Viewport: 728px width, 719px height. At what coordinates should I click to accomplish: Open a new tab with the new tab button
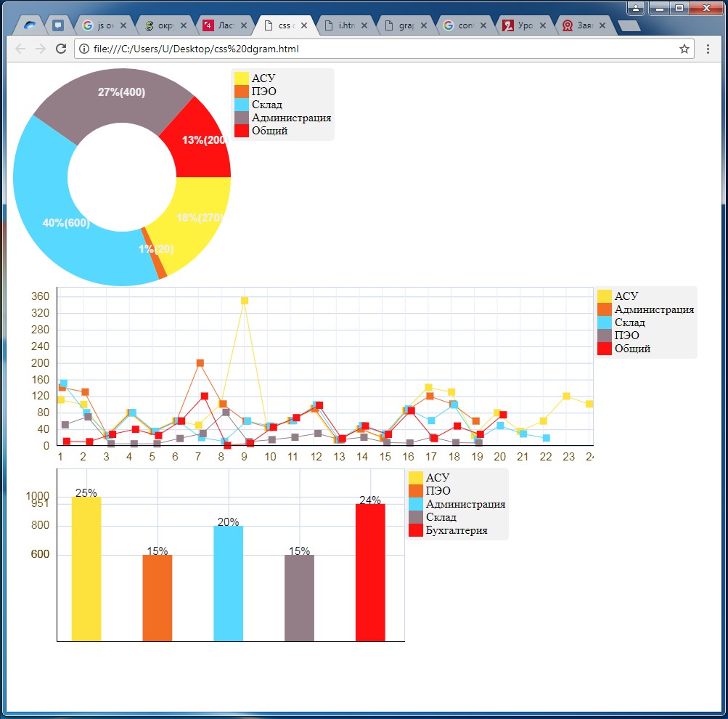coord(629,25)
